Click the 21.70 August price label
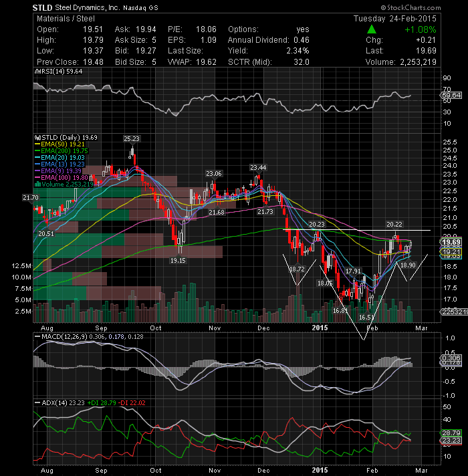This screenshot has height=476, width=468. point(31,198)
